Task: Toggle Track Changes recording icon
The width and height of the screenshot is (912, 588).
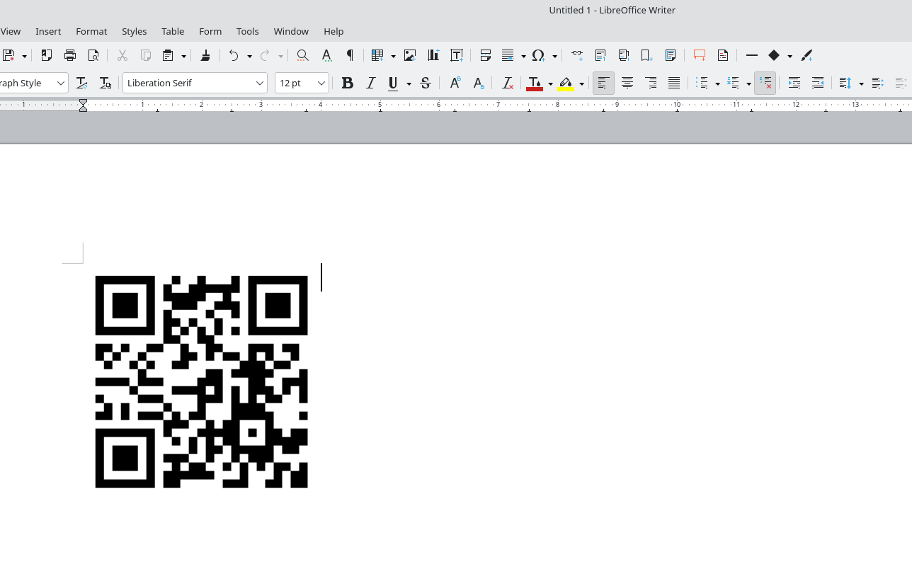Action: (x=723, y=55)
